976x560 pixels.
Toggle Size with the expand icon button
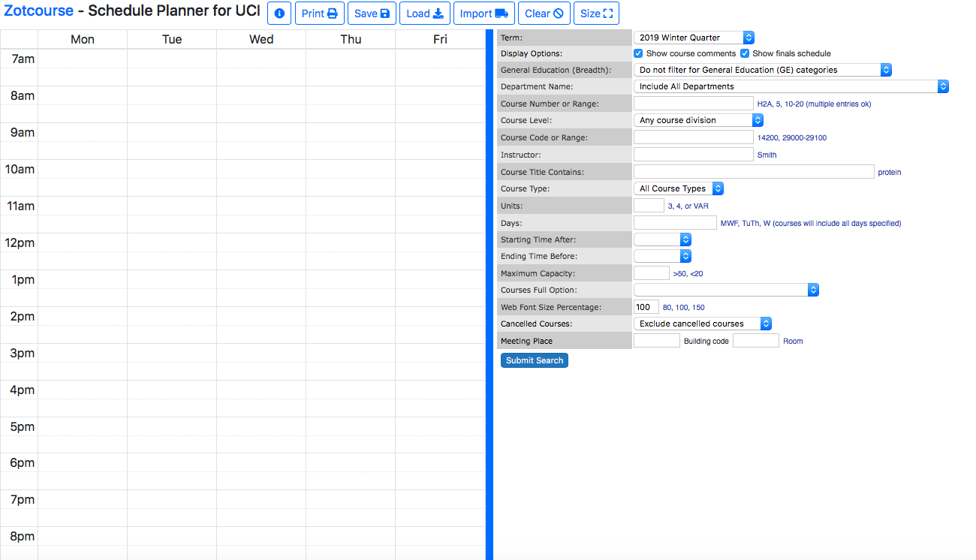tap(596, 14)
